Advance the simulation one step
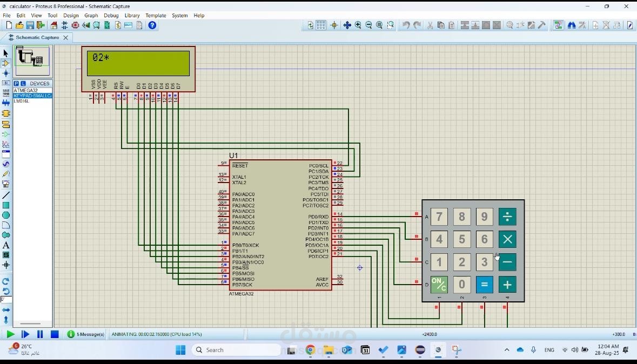This screenshot has width=637, height=364. pos(25,334)
